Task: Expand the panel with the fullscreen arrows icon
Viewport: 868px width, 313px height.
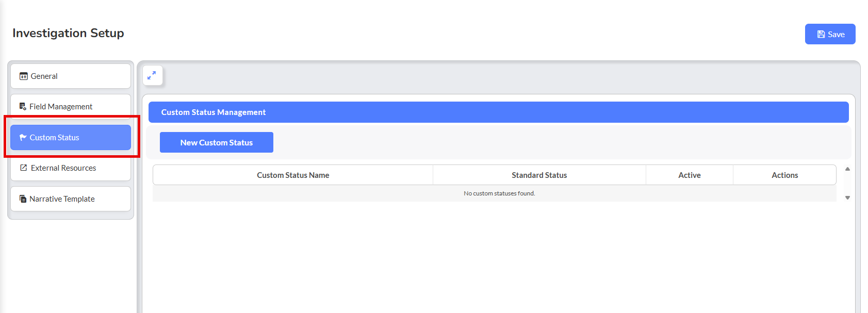Action: click(x=152, y=76)
